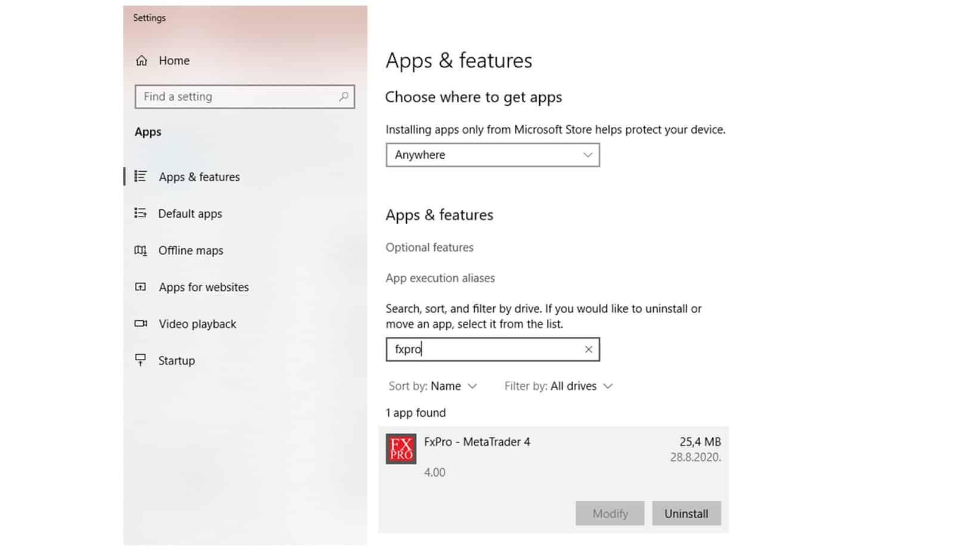Click the Home icon in the sidebar

141,60
